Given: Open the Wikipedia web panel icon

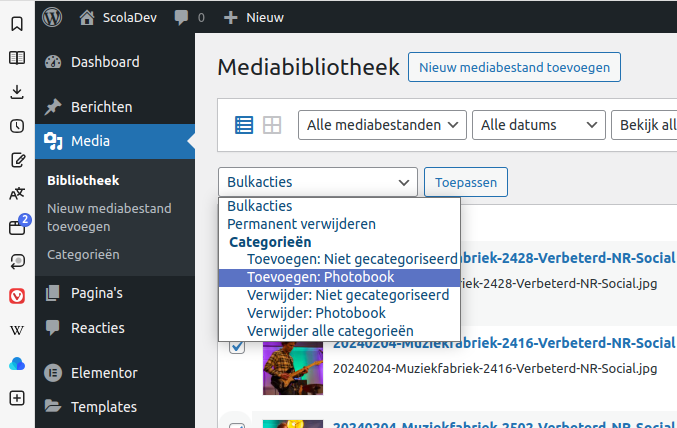Looking at the screenshot, I should click(x=17, y=330).
